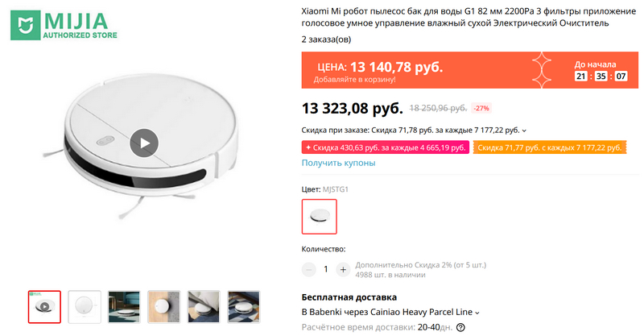Select the fifth thumbnail under furniture
The height and width of the screenshot is (336, 644).
point(204,307)
